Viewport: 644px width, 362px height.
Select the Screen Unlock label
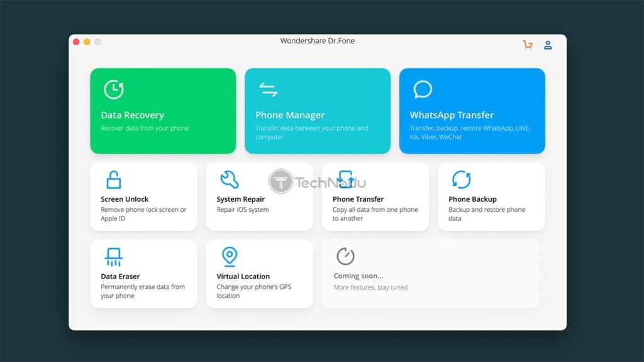point(125,199)
